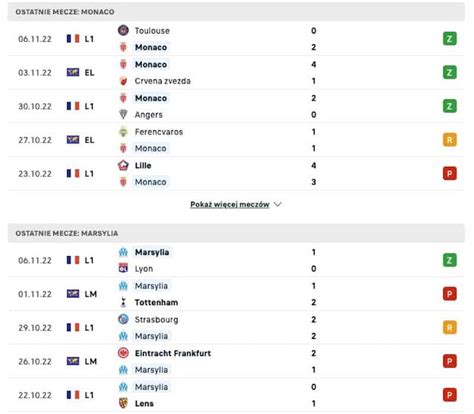The image size is (474, 414).
Task: Click the green Z badge for Toulouse match
Action: (449, 39)
